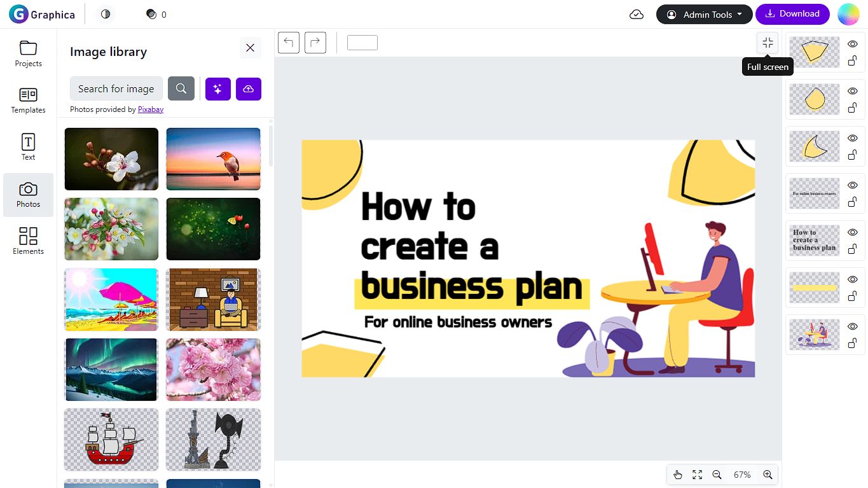Hide the man at desk illustration layer
This screenshot has height=488, width=868.
853,326
